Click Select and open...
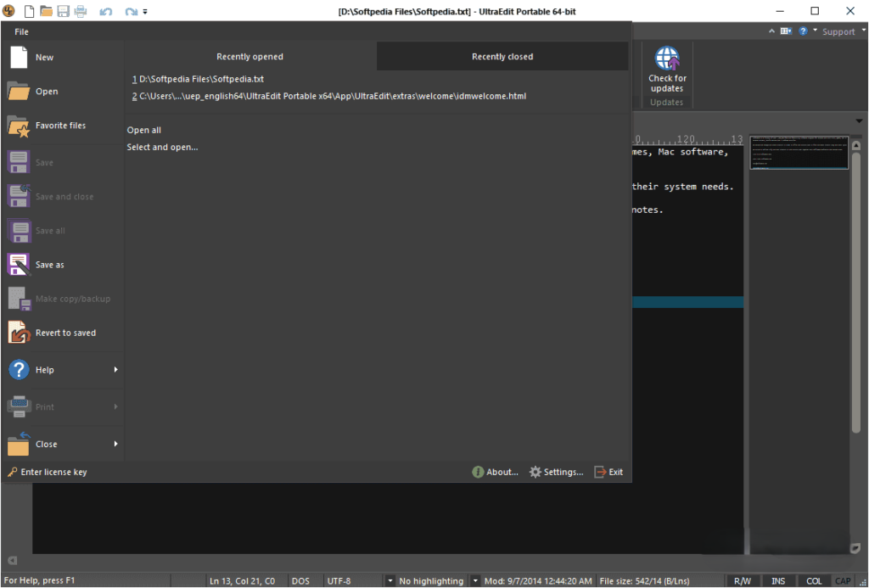 click(x=162, y=148)
